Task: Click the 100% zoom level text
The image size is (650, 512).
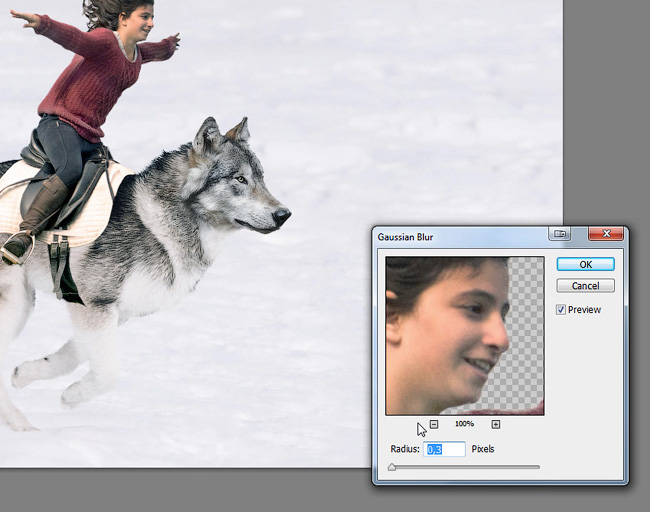Action: 464,424
